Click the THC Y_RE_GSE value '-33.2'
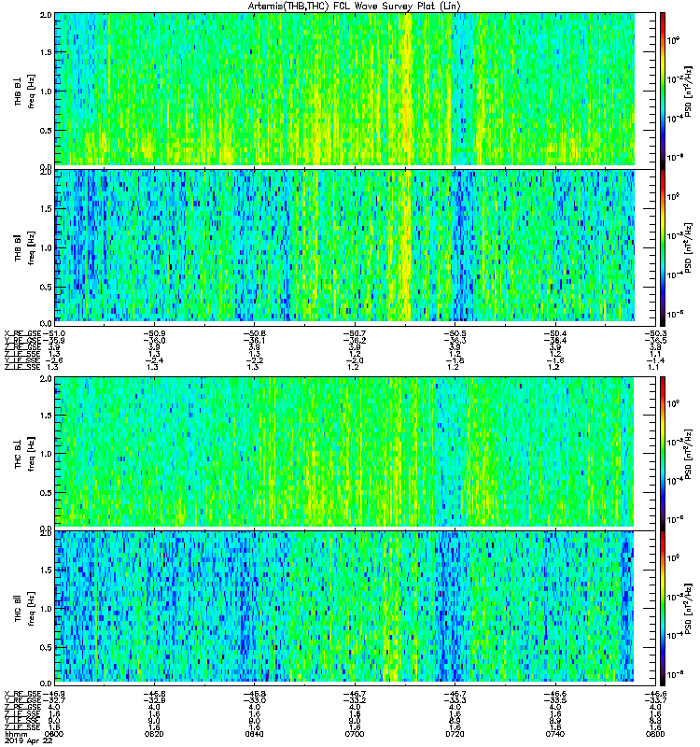This screenshot has height=747, width=700. tap(355, 700)
